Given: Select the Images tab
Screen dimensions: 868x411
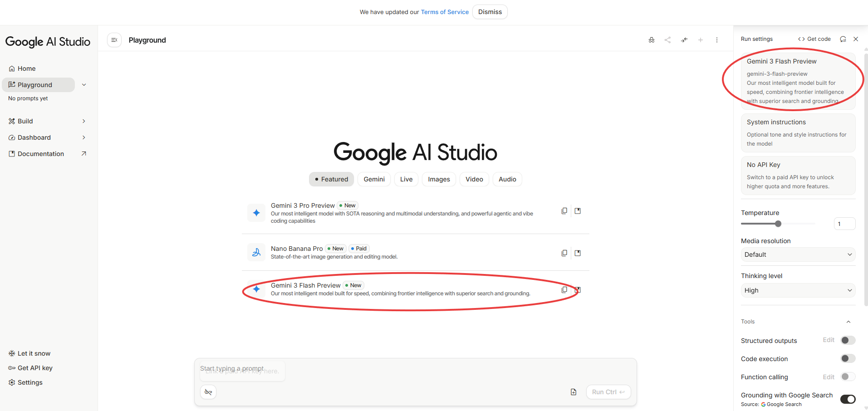Looking at the screenshot, I should click(439, 179).
